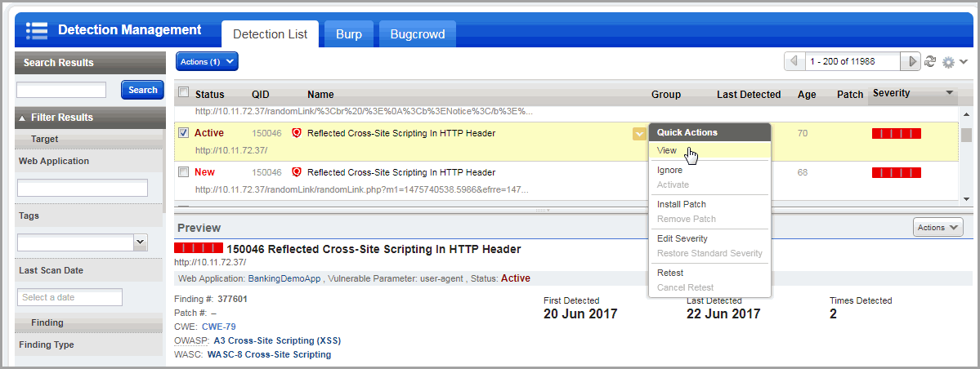This screenshot has height=369, width=980.
Task: Open the gear settings menu
Action: coord(954,61)
